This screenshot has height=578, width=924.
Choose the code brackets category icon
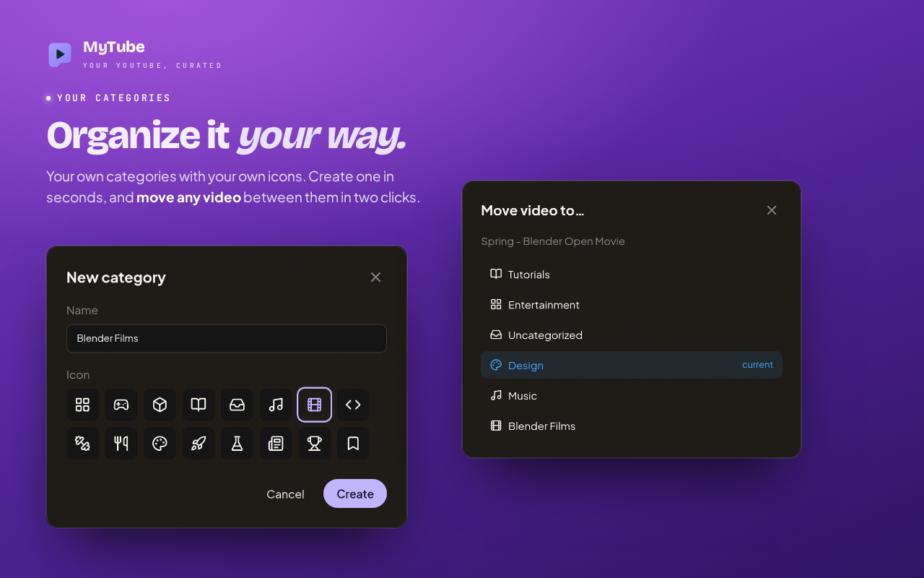point(353,405)
